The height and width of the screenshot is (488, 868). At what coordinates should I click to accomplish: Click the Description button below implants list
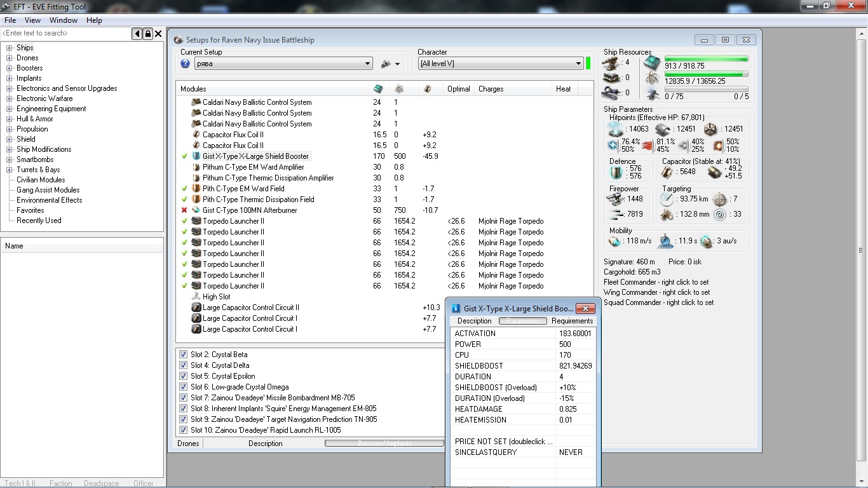pos(265,444)
